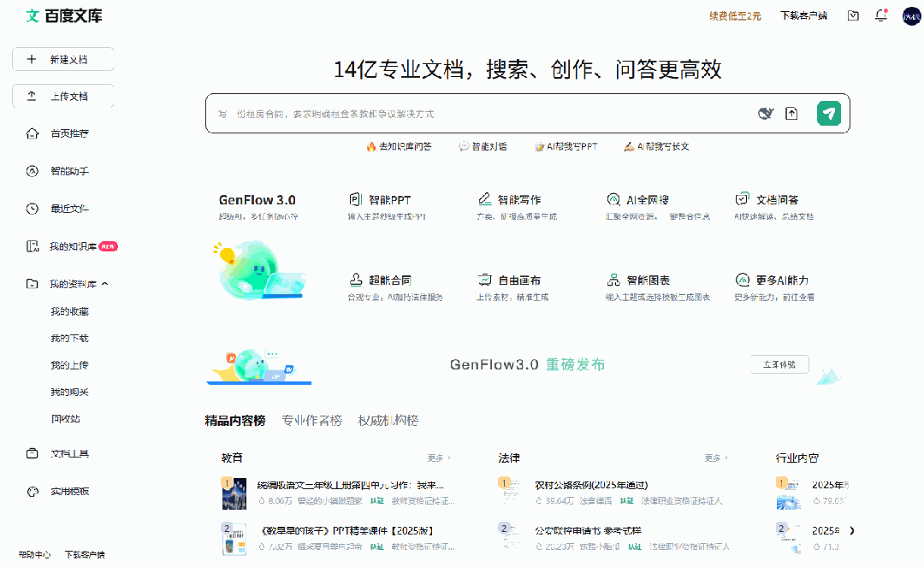Click the 《数星星的孩子》 document thumbnail
924x567 pixels.
pyautogui.click(x=234, y=539)
